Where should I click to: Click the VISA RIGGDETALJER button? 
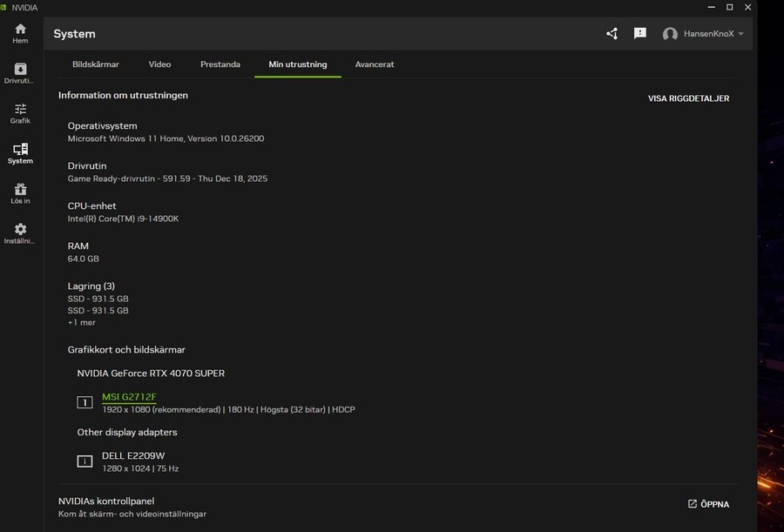click(688, 98)
